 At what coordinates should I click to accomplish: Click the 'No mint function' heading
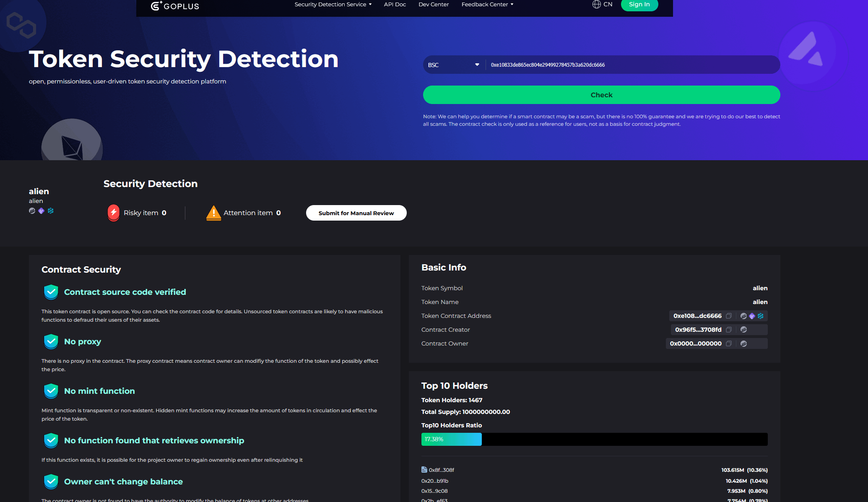(99, 391)
